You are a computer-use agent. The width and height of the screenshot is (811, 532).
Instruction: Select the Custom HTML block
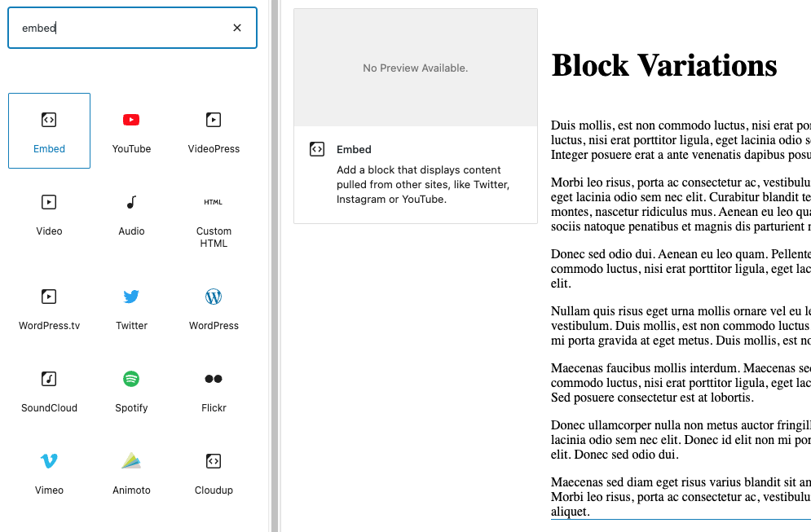pyautogui.click(x=214, y=218)
